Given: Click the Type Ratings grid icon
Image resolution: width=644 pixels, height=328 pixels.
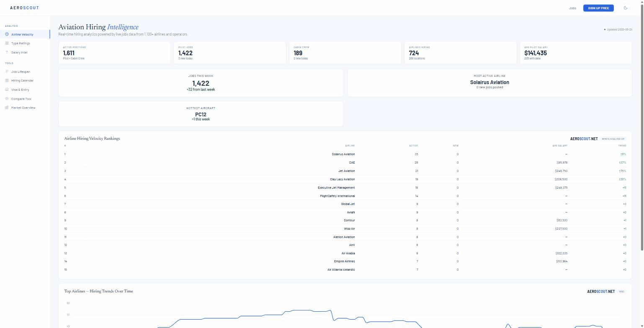Looking at the screenshot, I should 7,43.
